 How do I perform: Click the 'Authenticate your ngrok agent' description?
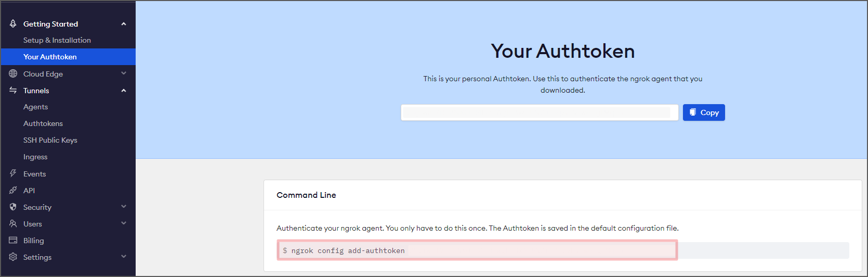pyautogui.click(x=478, y=228)
